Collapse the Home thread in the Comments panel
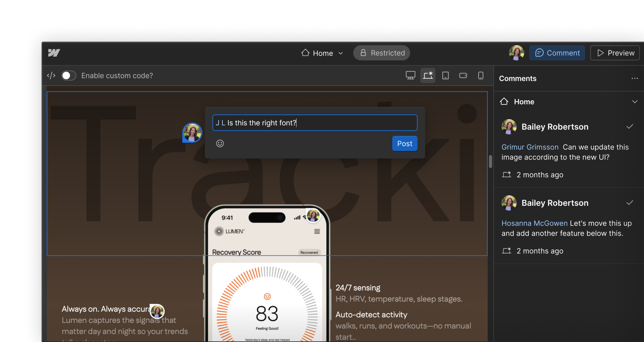This screenshot has width=644, height=342. (635, 101)
